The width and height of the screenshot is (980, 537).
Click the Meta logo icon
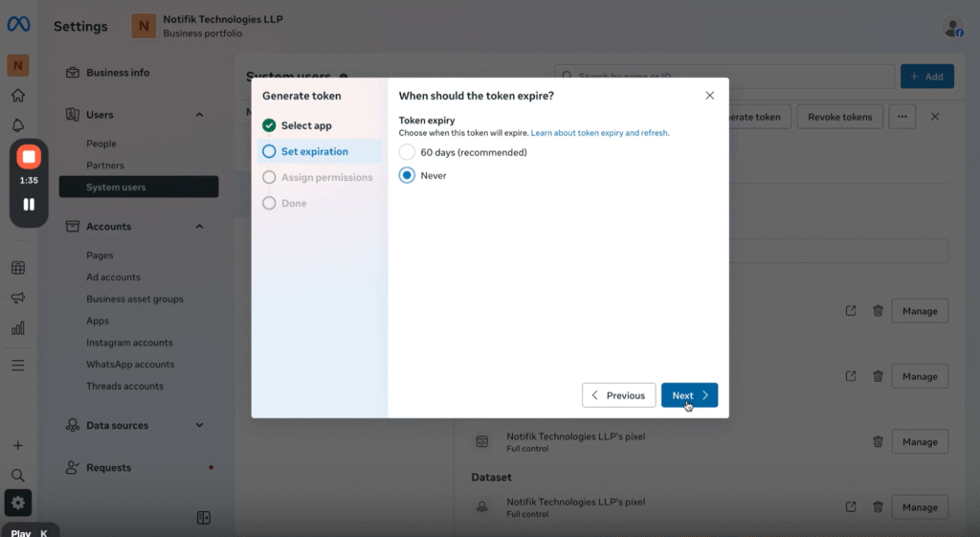pyautogui.click(x=18, y=25)
